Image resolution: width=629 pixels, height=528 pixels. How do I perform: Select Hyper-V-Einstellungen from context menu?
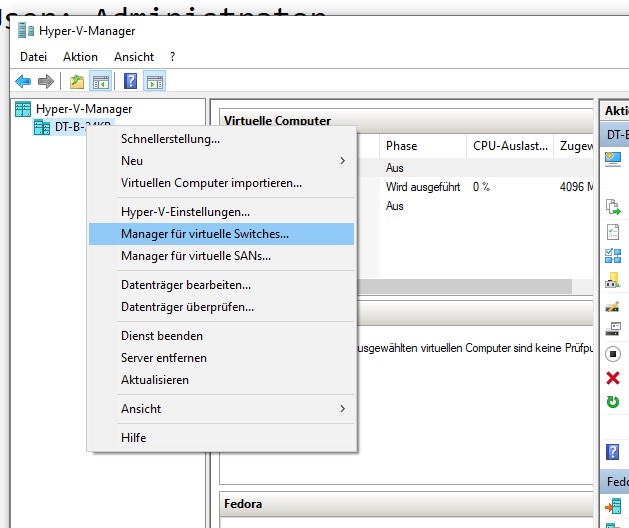coord(185,212)
